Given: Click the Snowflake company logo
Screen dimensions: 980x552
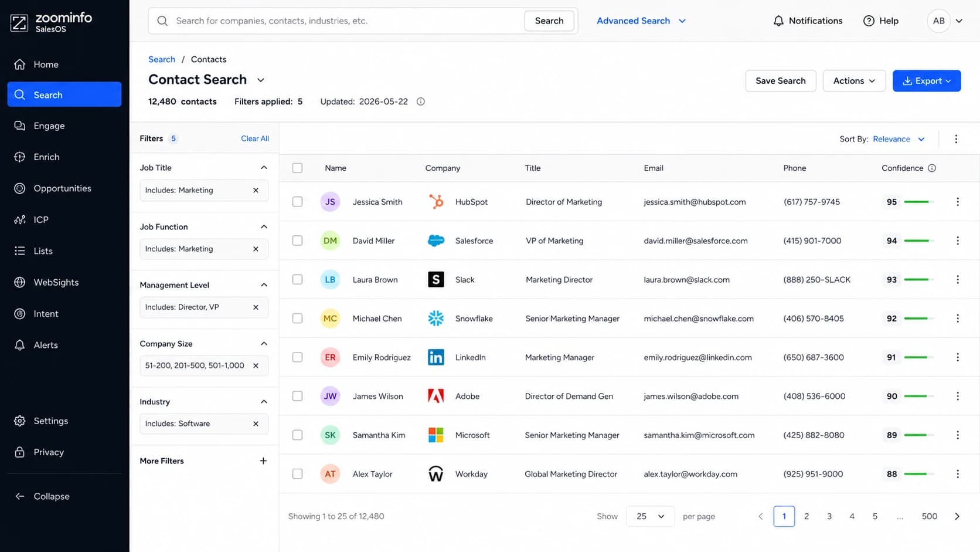Looking at the screenshot, I should pyautogui.click(x=436, y=318).
